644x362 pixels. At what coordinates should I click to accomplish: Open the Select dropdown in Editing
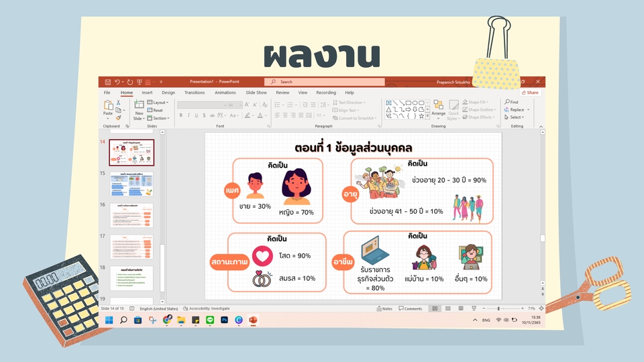(x=515, y=117)
